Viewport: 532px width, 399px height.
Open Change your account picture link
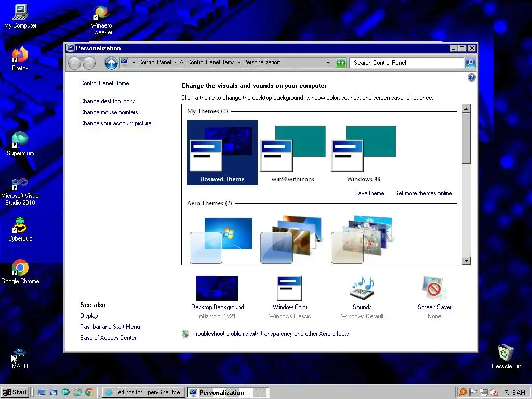(x=116, y=123)
